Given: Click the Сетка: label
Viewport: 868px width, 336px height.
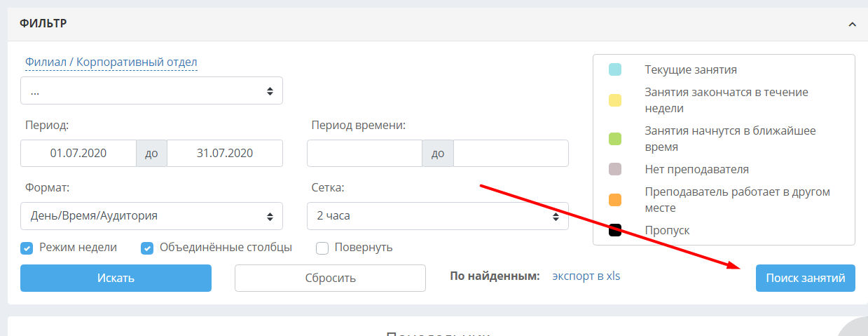Looking at the screenshot, I should click(328, 188).
